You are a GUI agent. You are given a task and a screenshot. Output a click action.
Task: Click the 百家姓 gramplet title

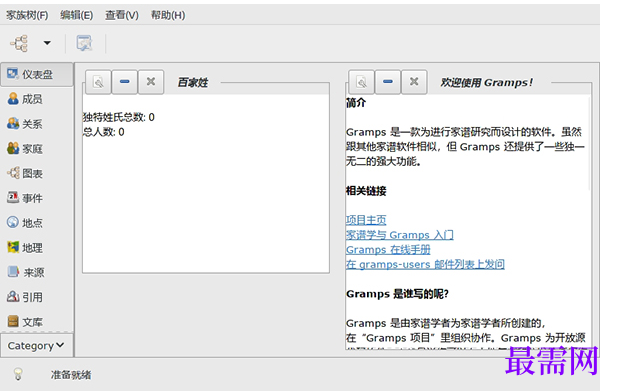(192, 83)
